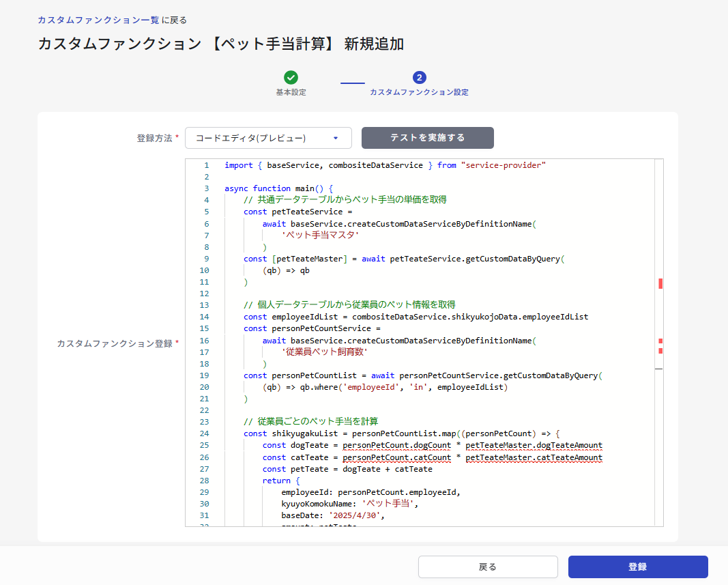Open the 登録方法 コードエディタ(プレビュー) dropdown
728x585 pixels.
(268, 138)
